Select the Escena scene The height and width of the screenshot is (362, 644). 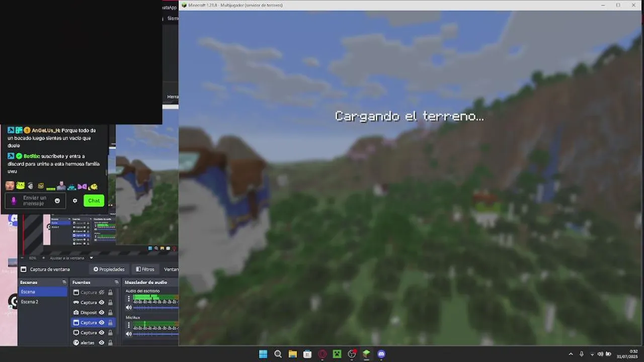pyautogui.click(x=43, y=292)
